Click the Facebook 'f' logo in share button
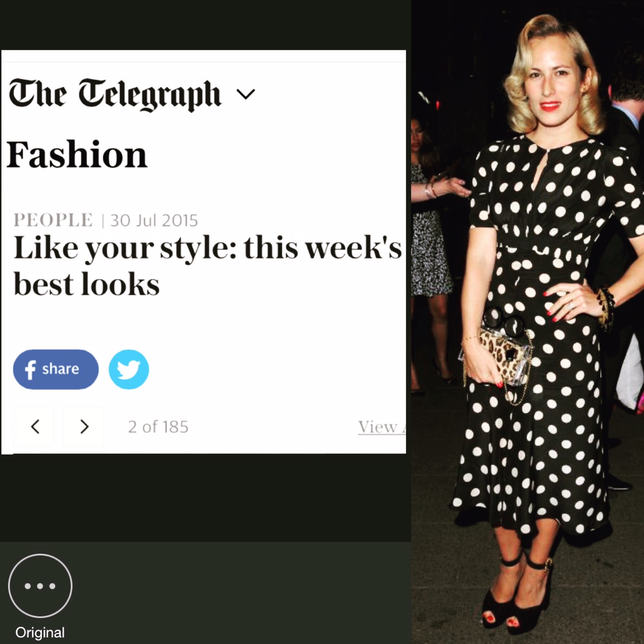 point(30,370)
